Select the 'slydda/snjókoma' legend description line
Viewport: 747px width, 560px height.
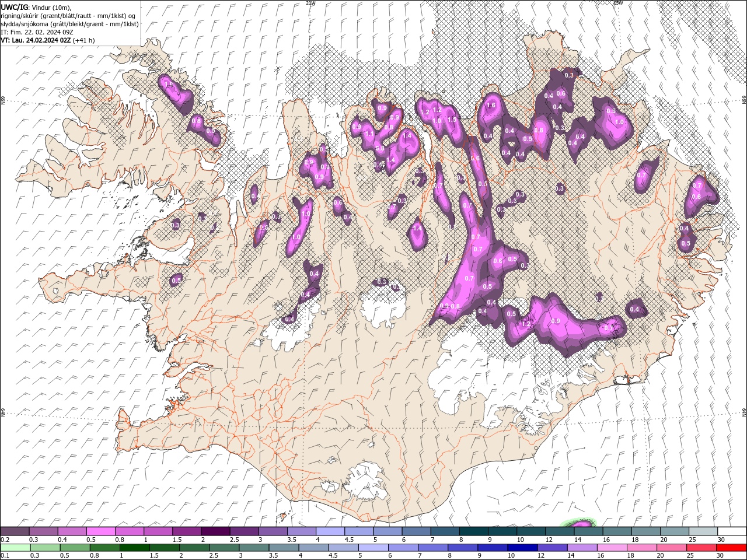point(69,24)
